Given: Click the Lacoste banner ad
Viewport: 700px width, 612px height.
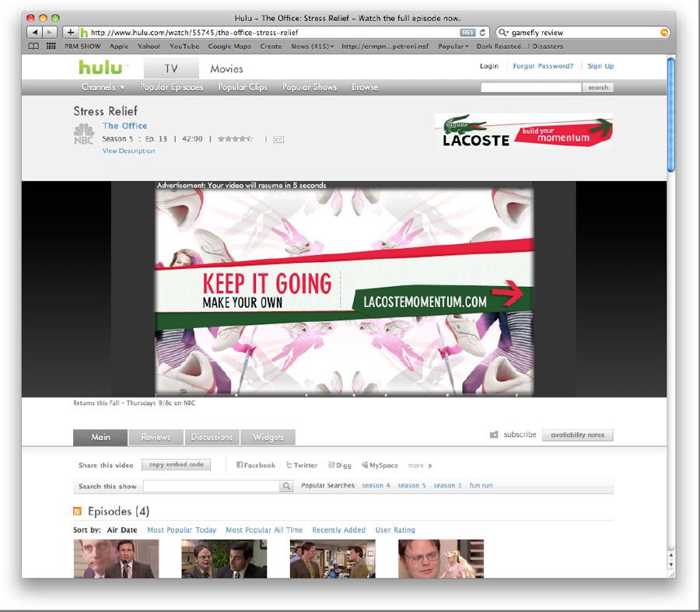Looking at the screenshot, I should (x=523, y=131).
